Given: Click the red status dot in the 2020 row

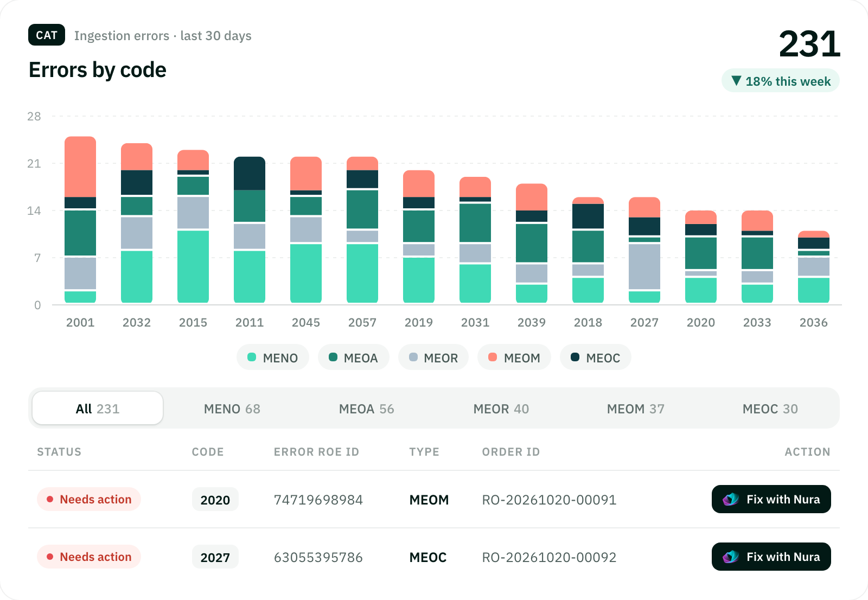Looking at the screenshot, I should pyautogui.click(x=50, y=499).
